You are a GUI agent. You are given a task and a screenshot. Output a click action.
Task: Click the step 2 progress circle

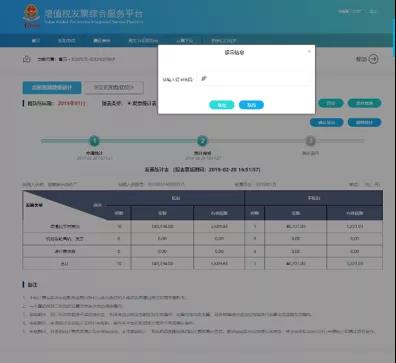[202, 141]
